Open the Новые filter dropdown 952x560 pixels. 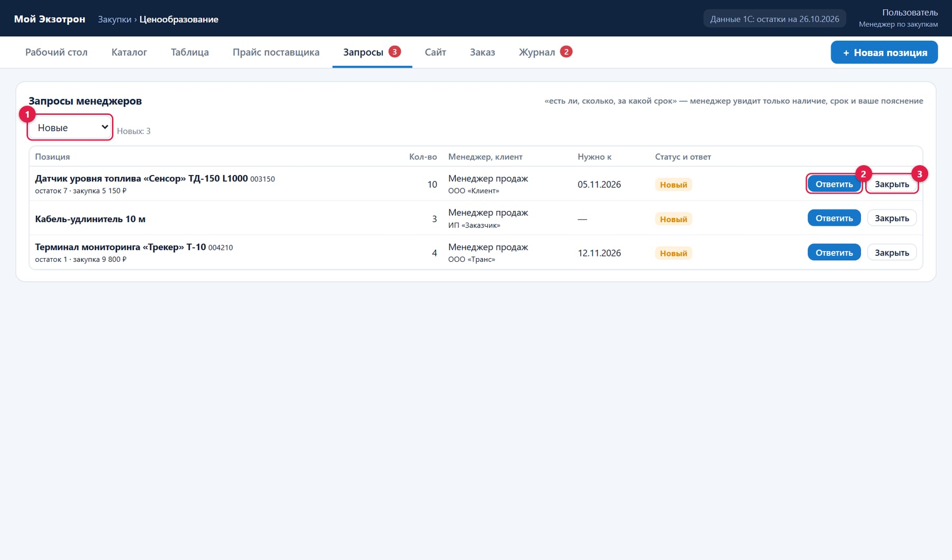tap(70, 127)
